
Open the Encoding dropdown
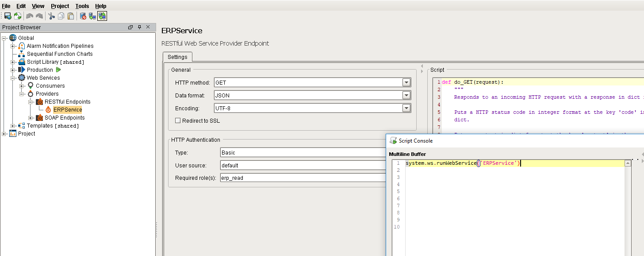point(406,108)
